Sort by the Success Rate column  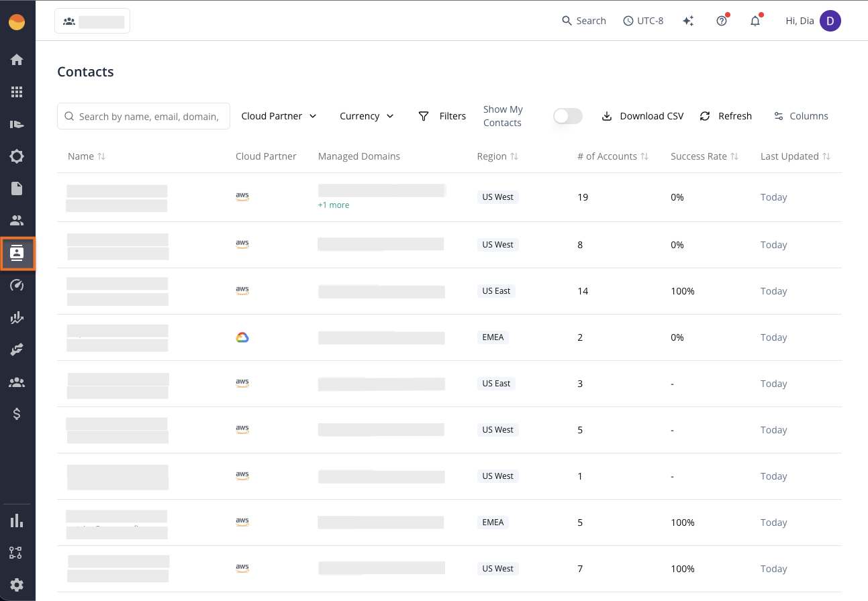pos(704,156)
